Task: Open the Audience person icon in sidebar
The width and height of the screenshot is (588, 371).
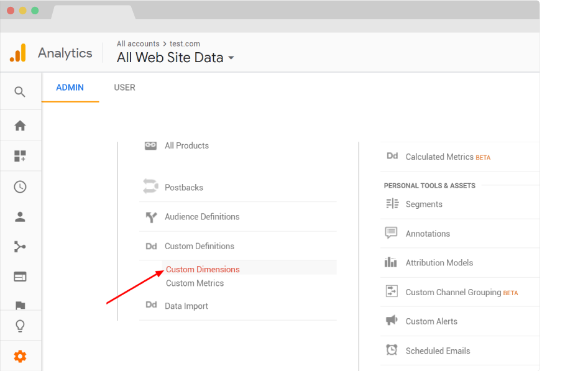Action: tap(21, 217)
